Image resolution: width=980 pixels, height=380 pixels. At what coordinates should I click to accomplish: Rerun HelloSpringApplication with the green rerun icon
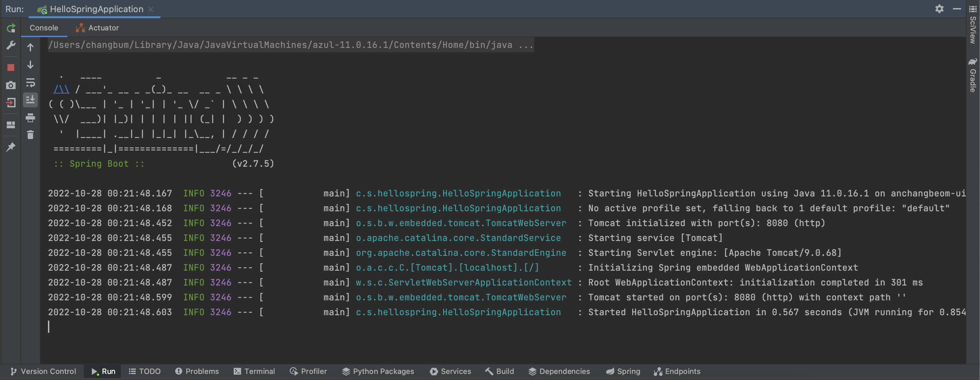coord(11,28)
